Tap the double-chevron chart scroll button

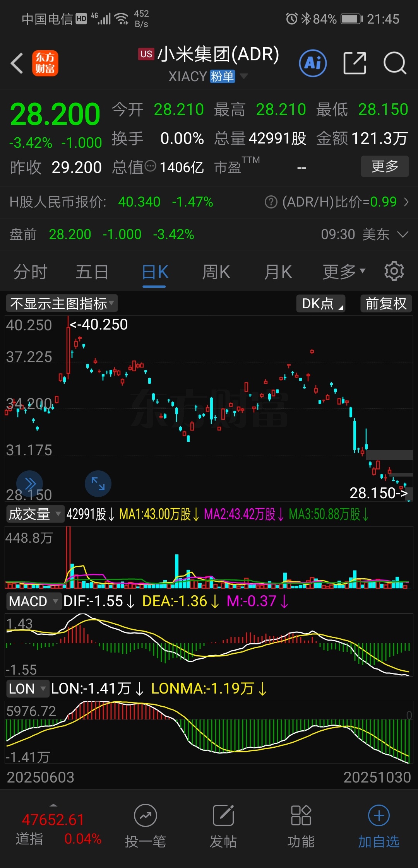pos(29,484)
